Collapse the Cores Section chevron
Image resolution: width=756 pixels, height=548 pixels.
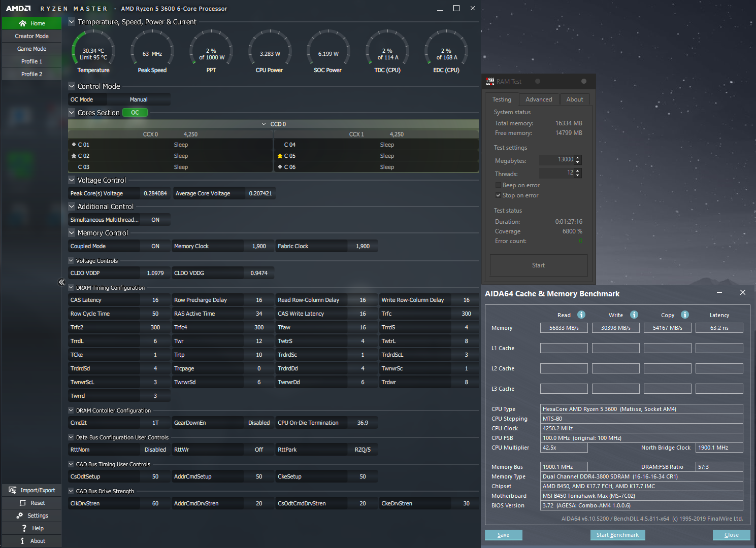(x=72, y=113)
